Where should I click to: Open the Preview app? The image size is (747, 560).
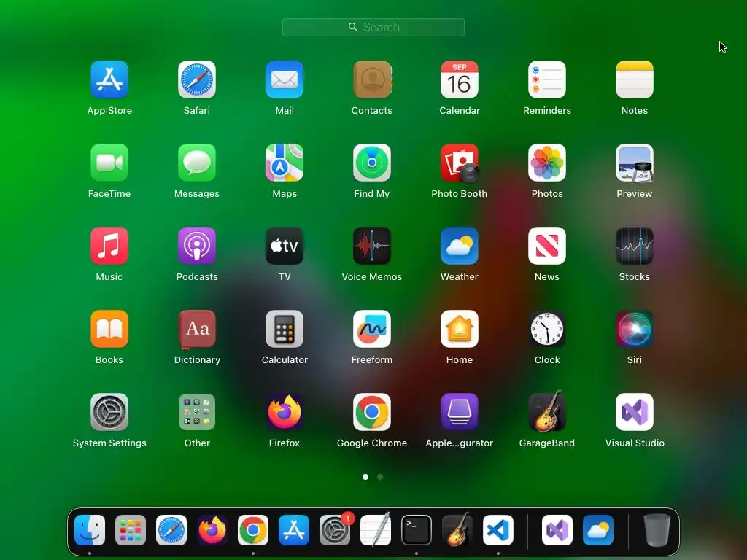click(635, 163)
